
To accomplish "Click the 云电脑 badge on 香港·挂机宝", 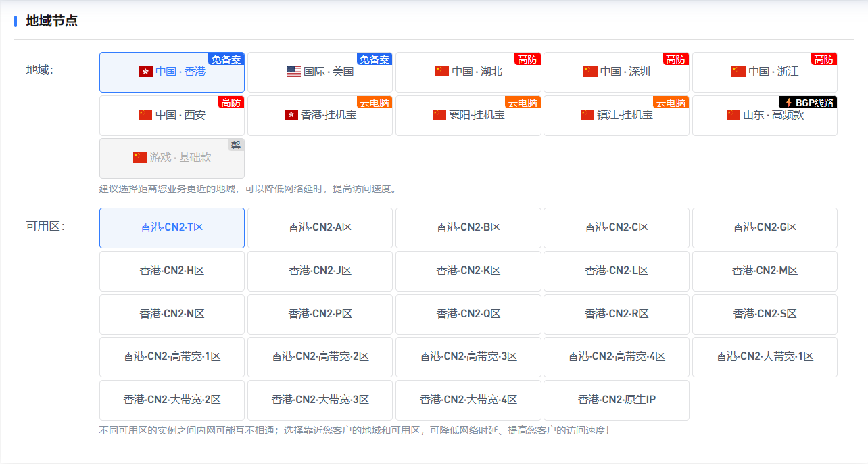I will tap(375, 102).
